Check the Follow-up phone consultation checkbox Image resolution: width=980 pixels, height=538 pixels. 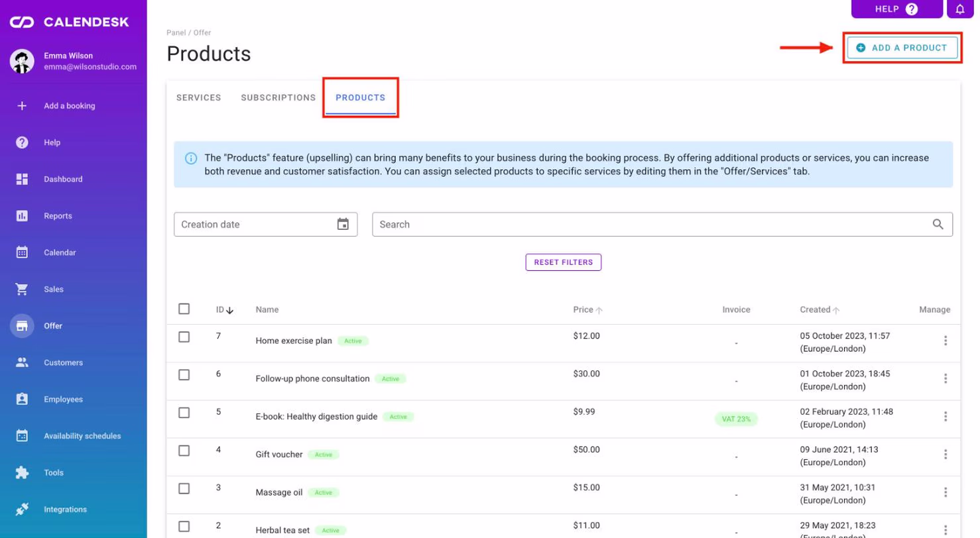tap(184, 374)
